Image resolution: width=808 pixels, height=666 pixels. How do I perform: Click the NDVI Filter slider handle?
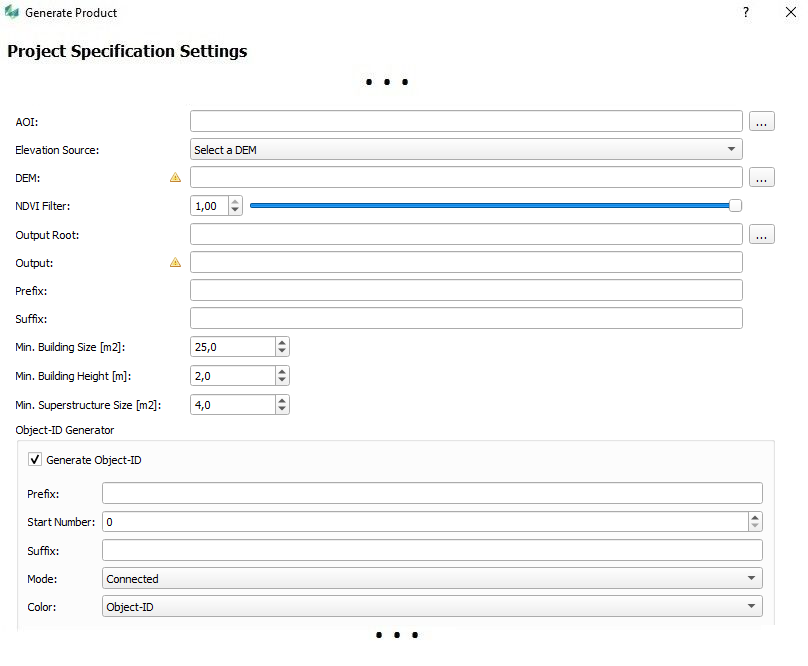pos(735,206)
